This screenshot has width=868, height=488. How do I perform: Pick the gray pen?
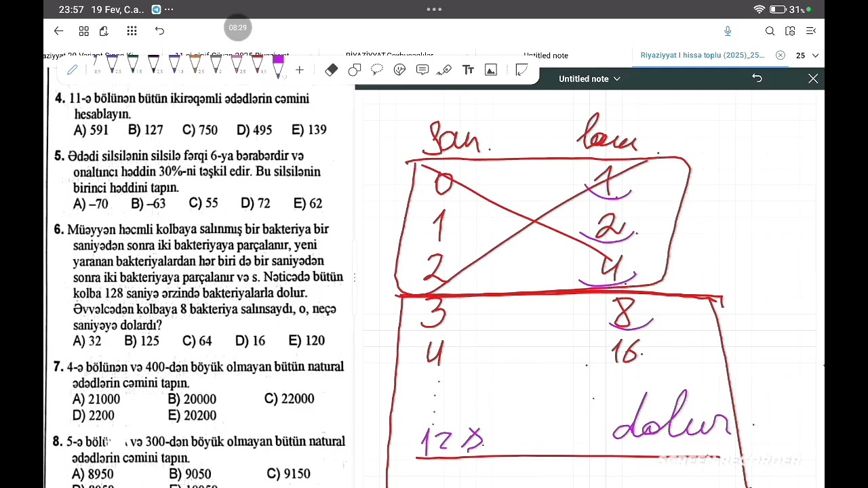click(x=216, y=64)
